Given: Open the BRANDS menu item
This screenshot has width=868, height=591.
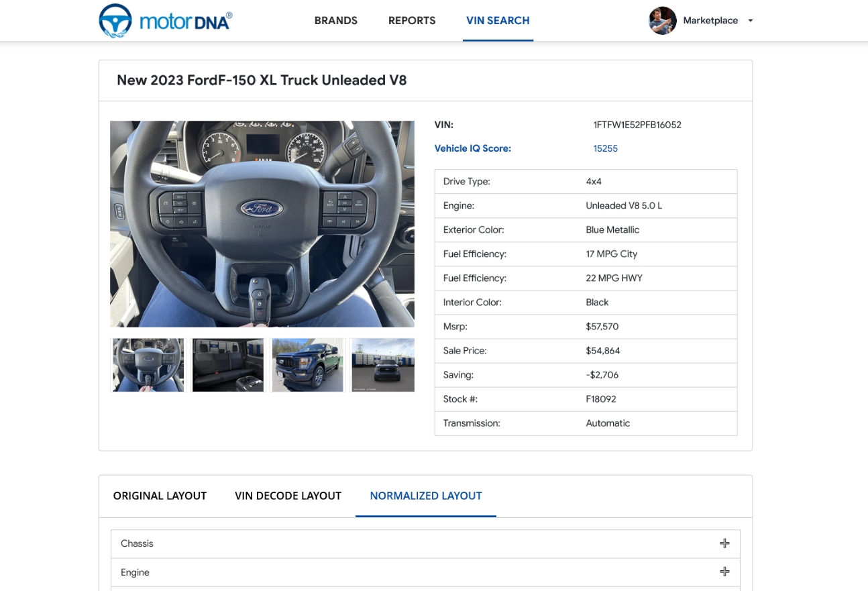Looking at the screenshot, I should 335,21.
